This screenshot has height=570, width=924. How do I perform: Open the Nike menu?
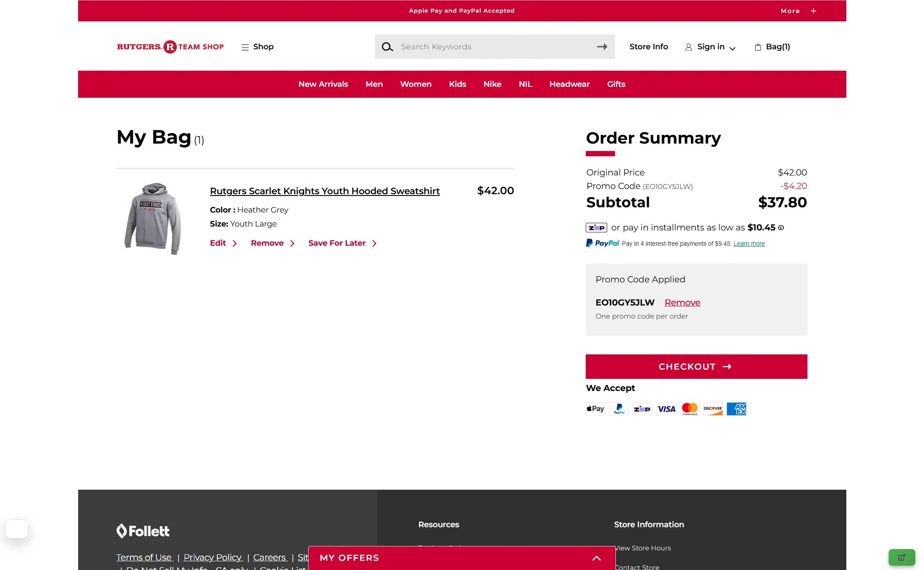point(492,84)
